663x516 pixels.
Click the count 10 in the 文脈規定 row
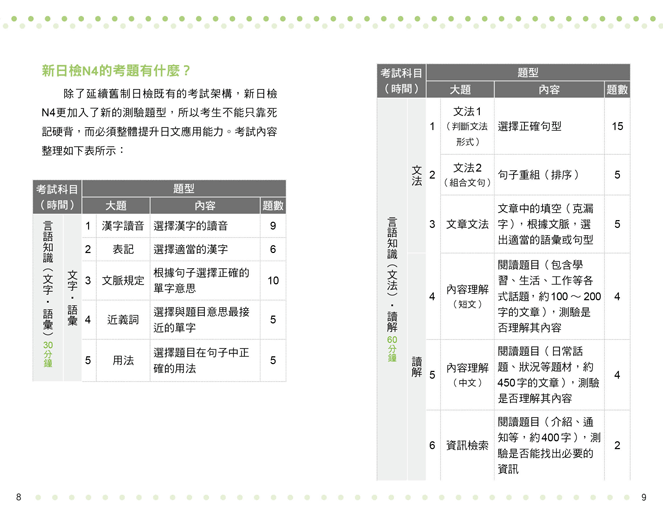(273, 280)
